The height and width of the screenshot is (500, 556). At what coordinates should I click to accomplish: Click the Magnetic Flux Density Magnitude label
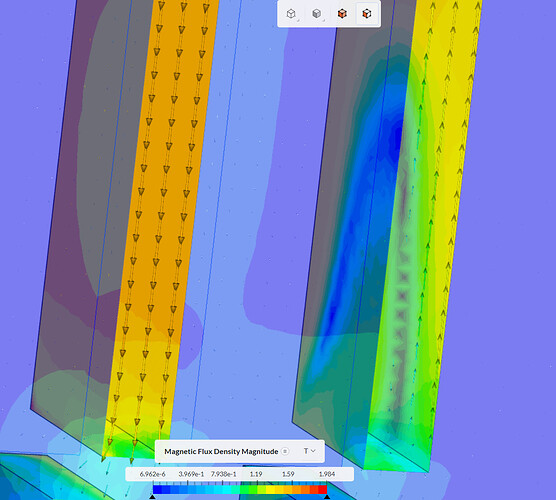[221, 451]
